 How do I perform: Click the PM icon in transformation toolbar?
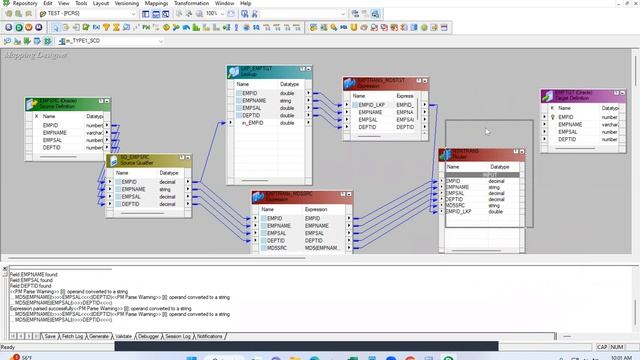click(146, 27)
